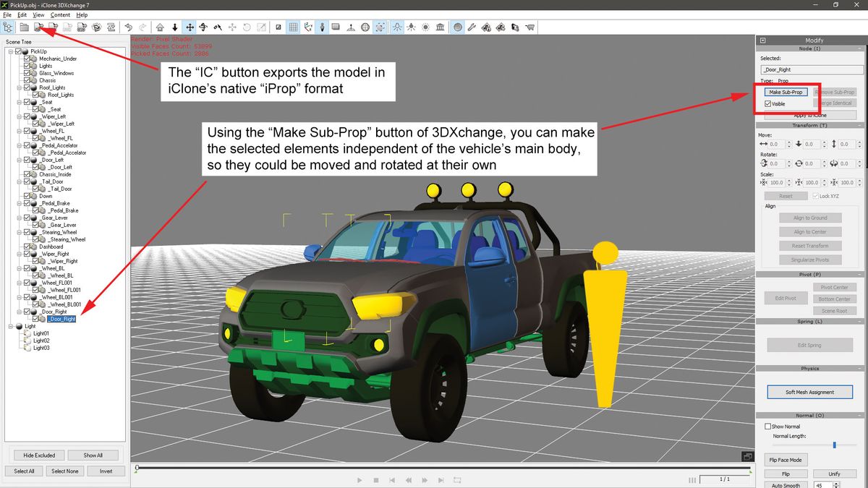Click the wrench preferences icon
The image size is (868, 488).
tap(472, 27)
